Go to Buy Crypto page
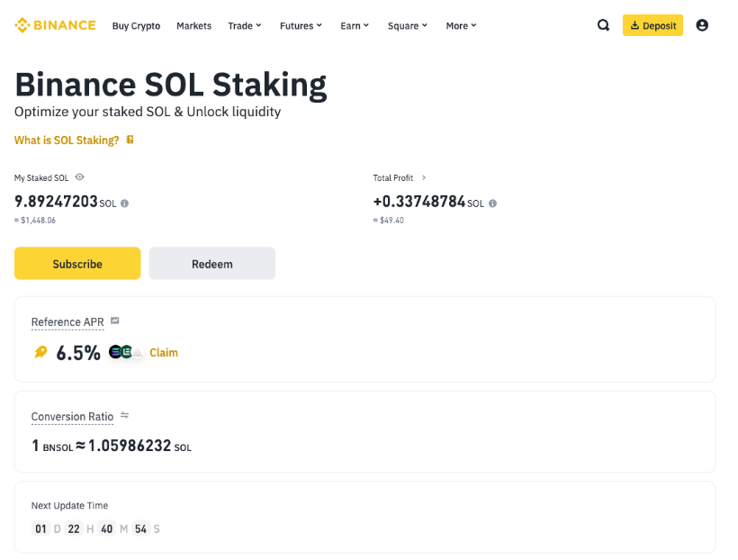 136,26
